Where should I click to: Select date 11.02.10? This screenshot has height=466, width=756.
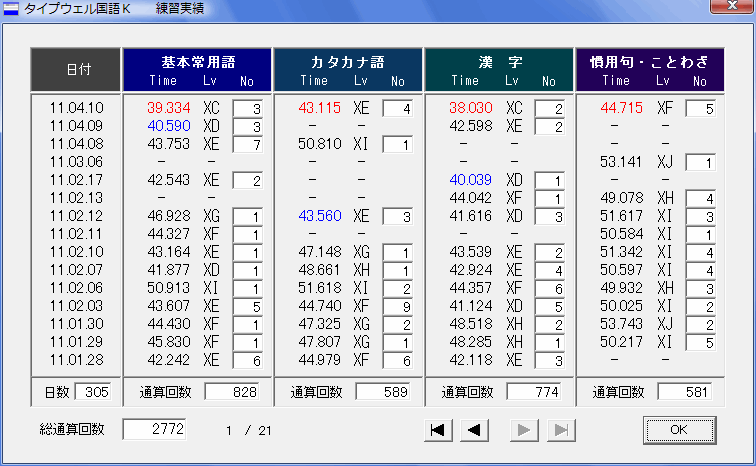click(x=76, y=252)
